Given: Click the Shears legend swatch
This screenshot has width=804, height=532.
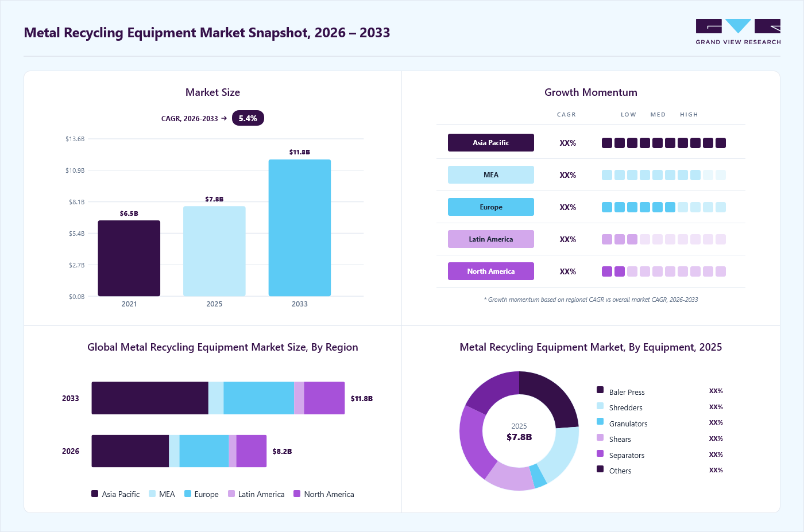Looking at the screenshot, I should click(600, 437).
